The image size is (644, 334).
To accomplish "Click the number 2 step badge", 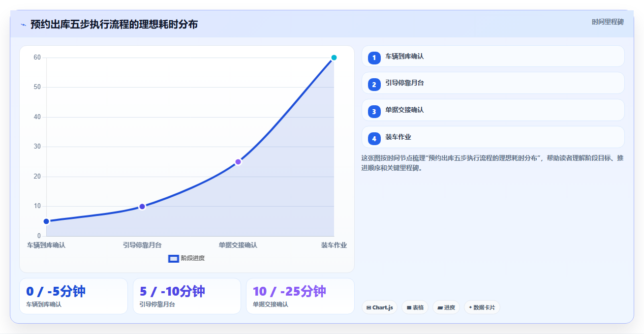I will [374, 85].
